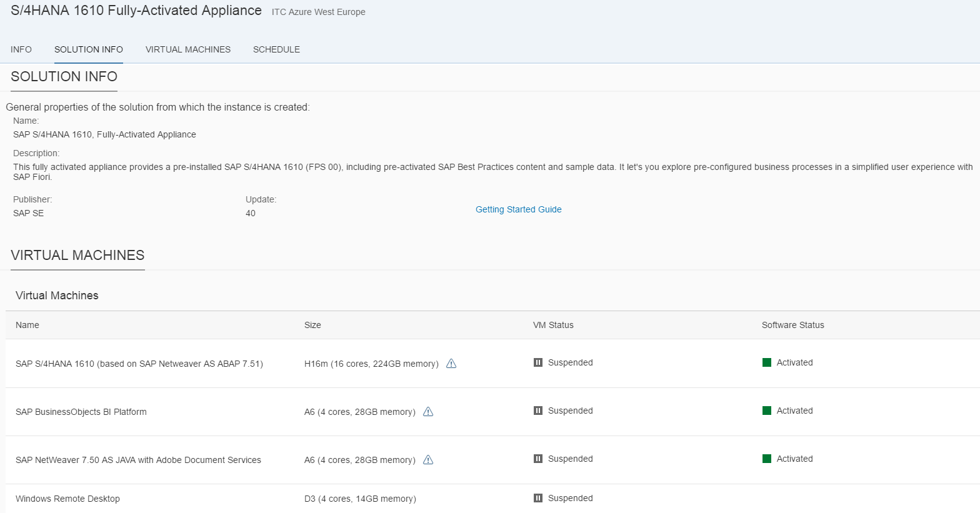
Task: Click pause icon in BusinessObjects BI Platform row
Action: [538, 411]
